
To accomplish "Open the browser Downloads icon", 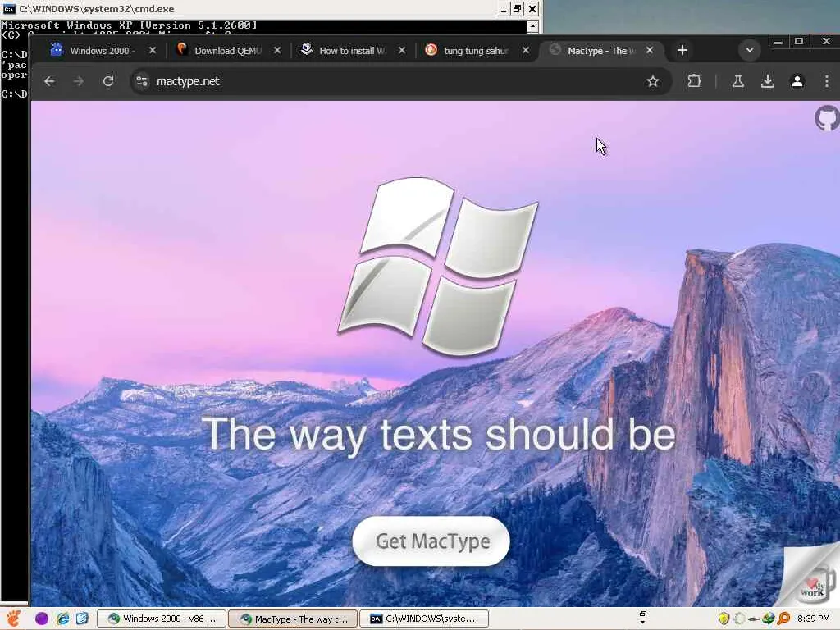I will pos(768,81).
